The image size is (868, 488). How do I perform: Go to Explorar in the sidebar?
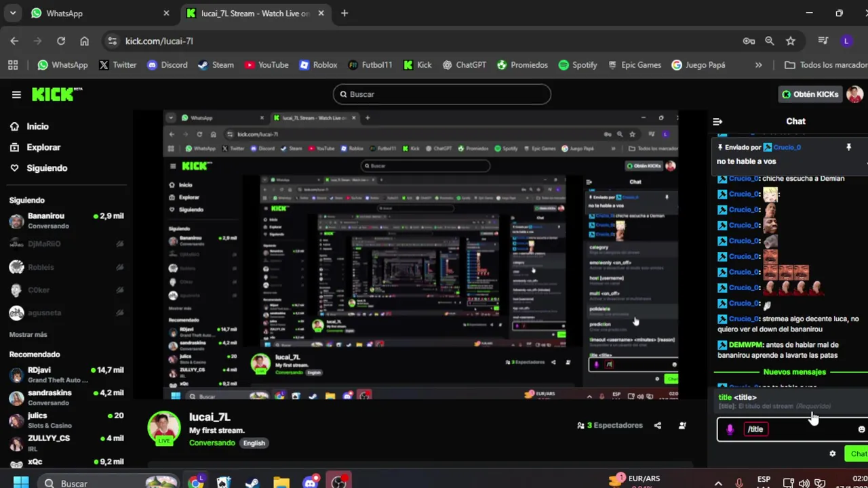coord(36,147)
